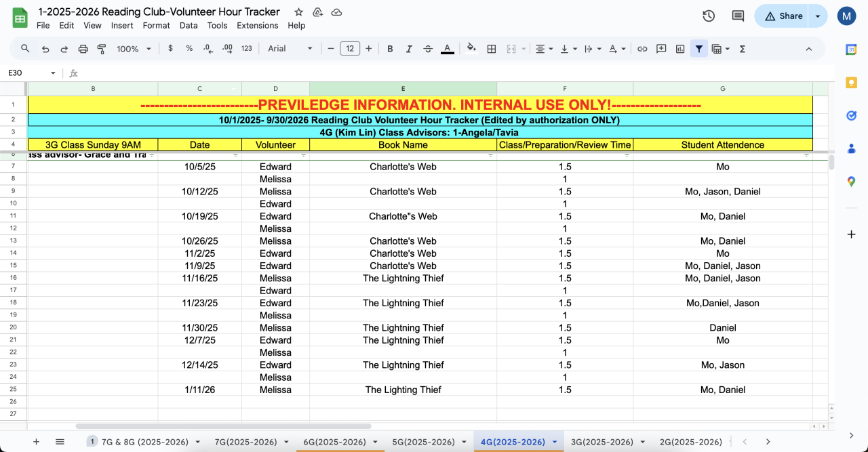Viewport: 868px width, 452px height.
Task: Open the version history clock icon
Action: click(x=709, y=16)
